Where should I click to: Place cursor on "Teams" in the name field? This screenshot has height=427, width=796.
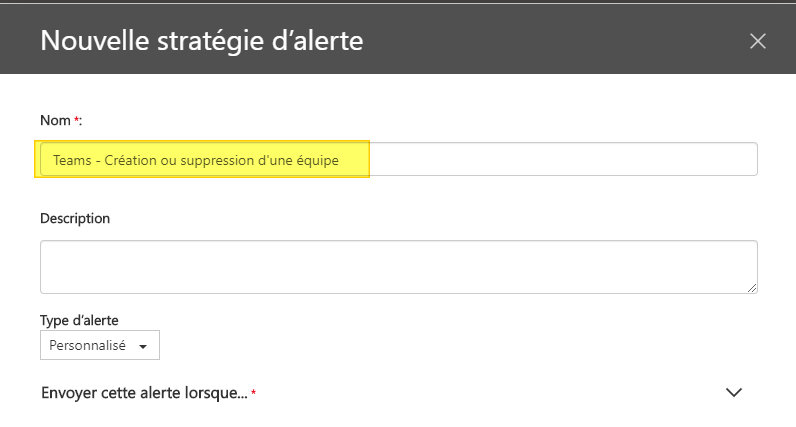72,160
